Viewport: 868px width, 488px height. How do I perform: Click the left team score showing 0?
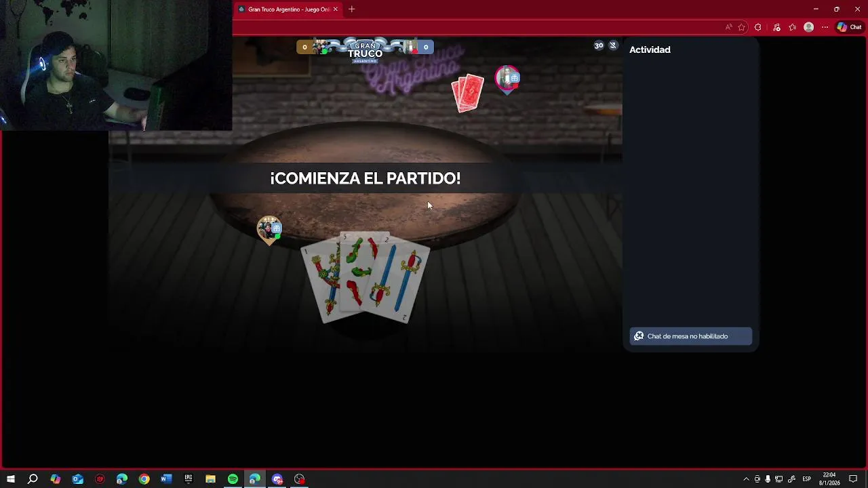tap(304, 47)
